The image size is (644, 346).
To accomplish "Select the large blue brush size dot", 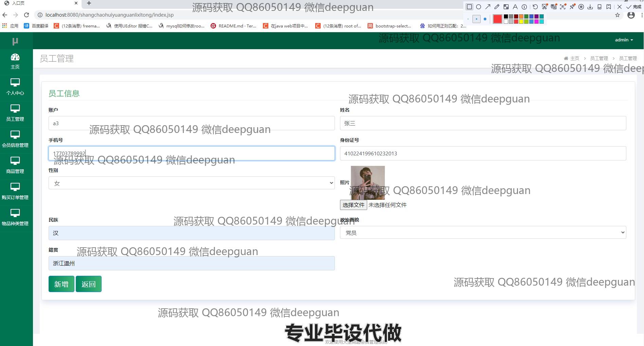I will pos(485,19).
